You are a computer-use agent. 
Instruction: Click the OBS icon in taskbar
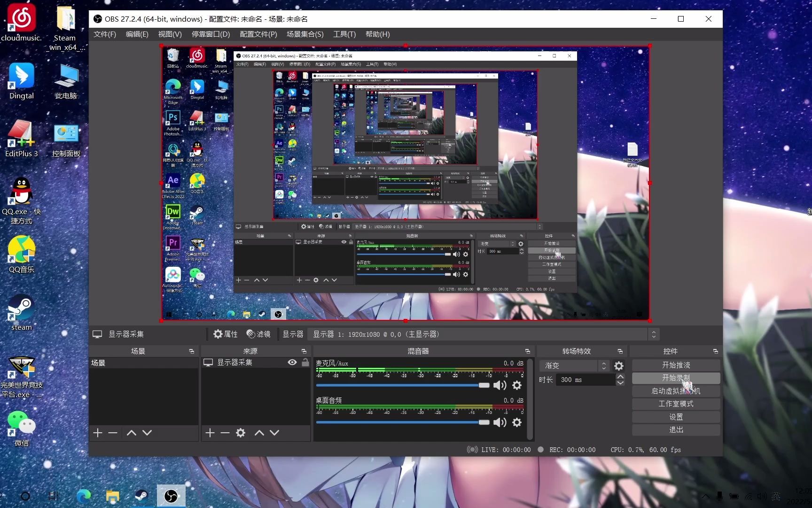(x=171, y=496)
